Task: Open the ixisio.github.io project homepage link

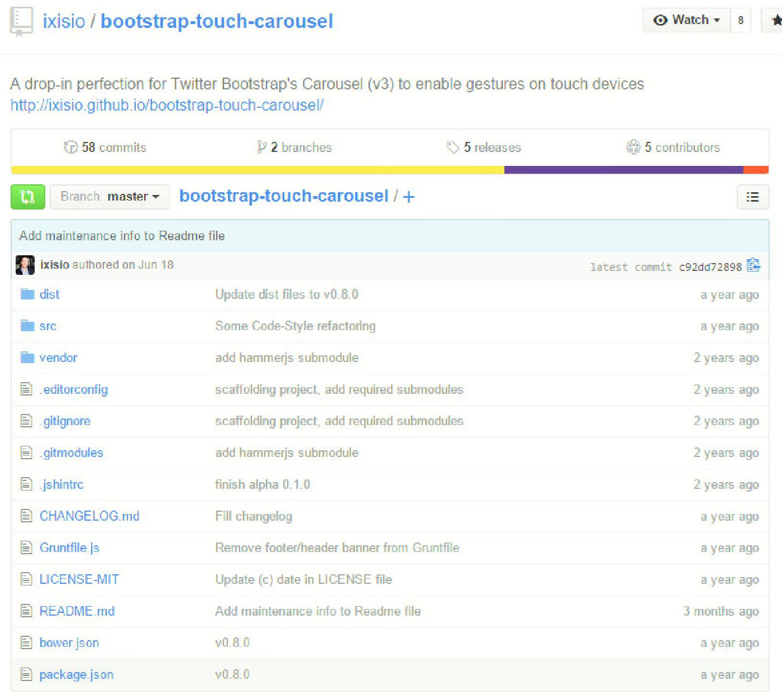Action: 166,105
